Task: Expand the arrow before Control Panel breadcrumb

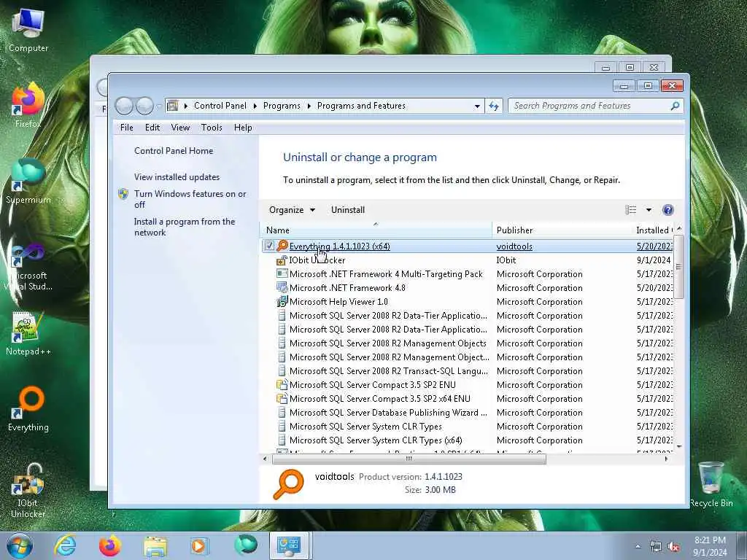Action: tap(186, 106)
